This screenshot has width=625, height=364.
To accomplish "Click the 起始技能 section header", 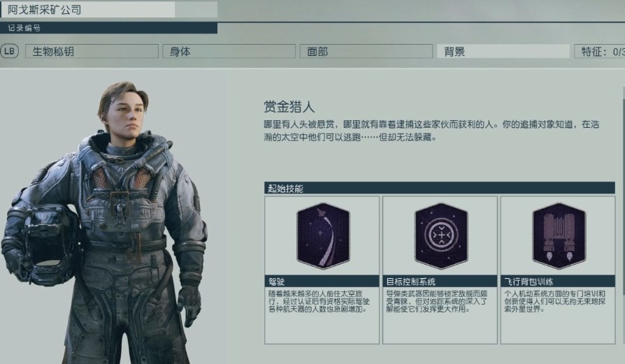I will 440,188.
